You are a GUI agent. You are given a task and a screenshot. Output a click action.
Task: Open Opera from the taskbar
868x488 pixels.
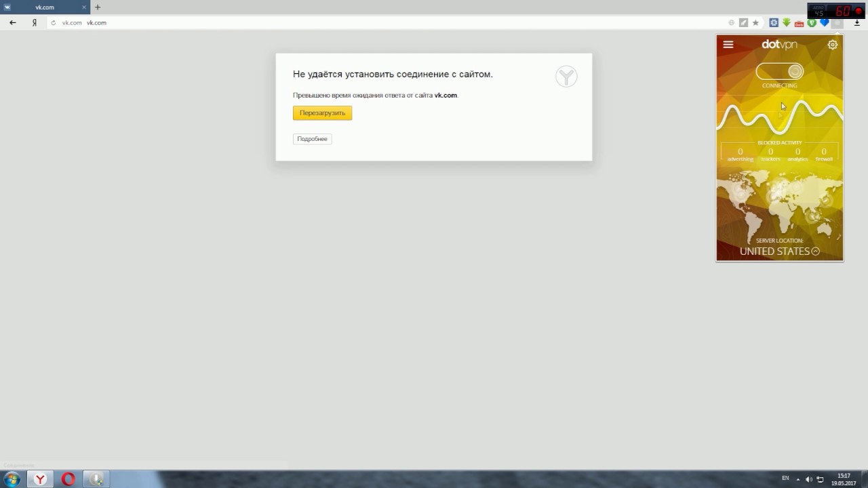[x=68, y=479]
